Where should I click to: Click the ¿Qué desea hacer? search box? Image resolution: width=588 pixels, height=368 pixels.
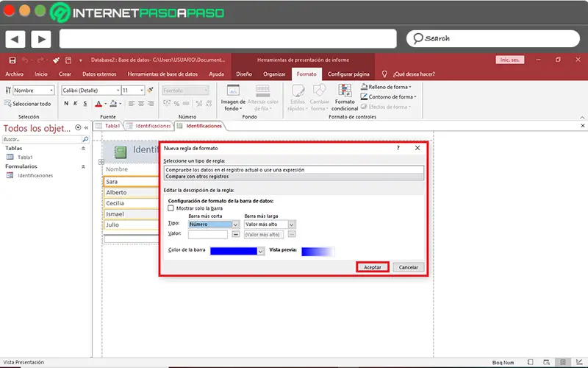pos(414,74)
